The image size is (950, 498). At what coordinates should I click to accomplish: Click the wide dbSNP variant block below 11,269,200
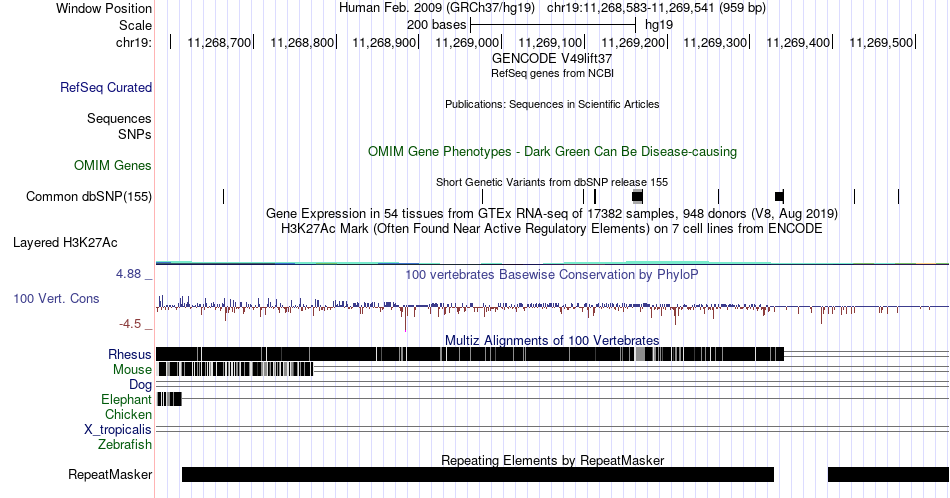[637, 196]
